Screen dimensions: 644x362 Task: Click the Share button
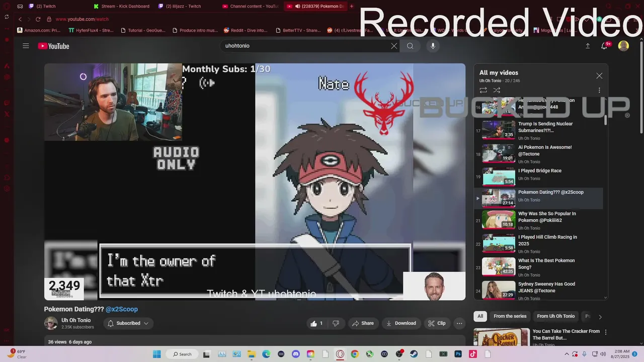click(x=363, y=323)
